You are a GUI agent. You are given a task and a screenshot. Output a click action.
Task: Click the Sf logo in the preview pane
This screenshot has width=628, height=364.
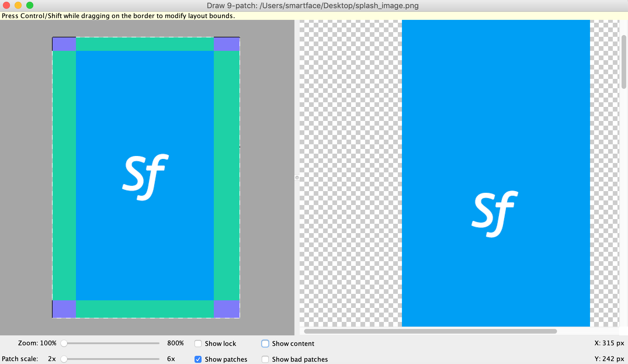(x=495, y=214)
